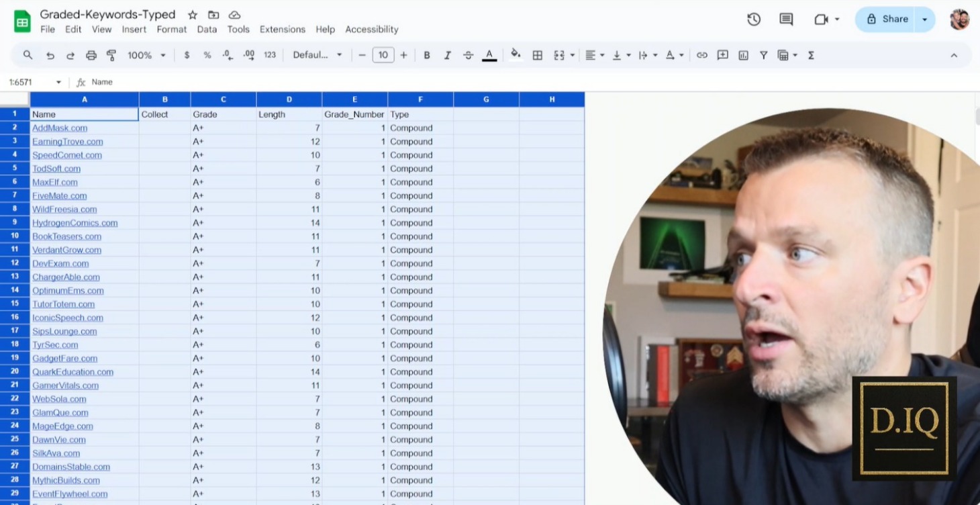Open the Data menu

point(207,30)
